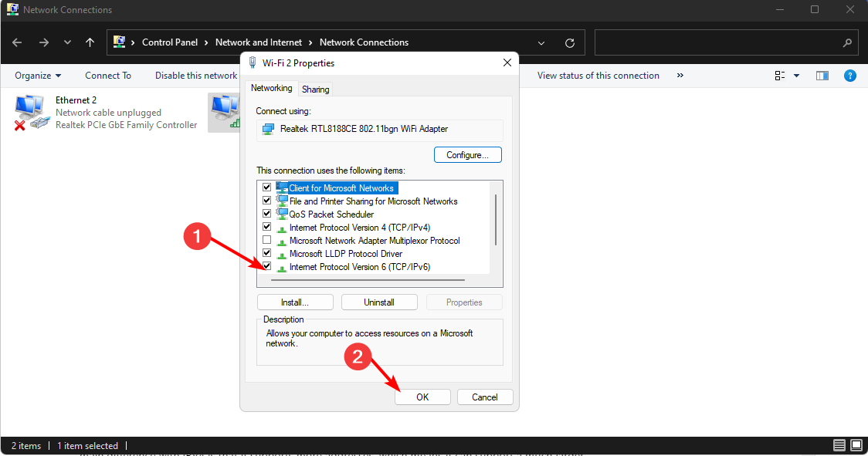Click the Install... button
Screen dimensions: 868x456
tap(295, 302)
